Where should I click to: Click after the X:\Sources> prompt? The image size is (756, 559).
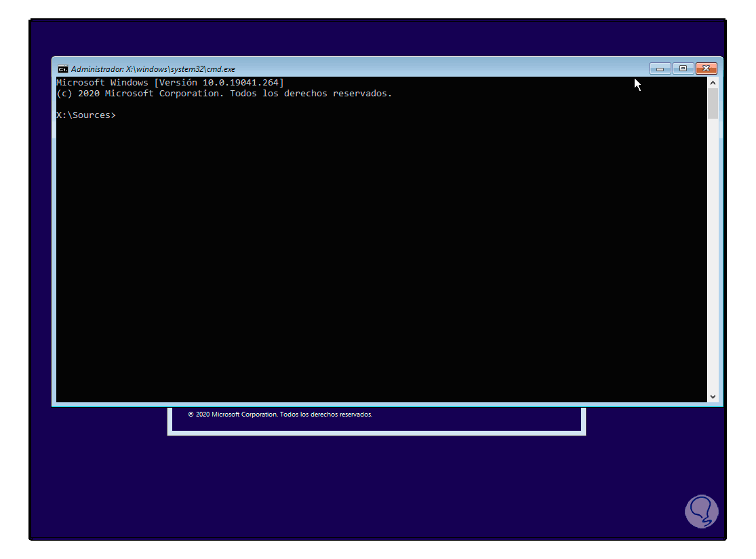(x=122, y=115)
